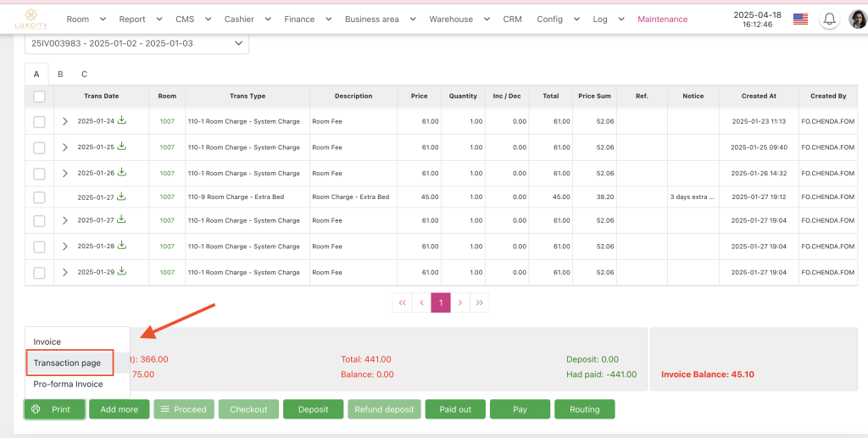
Task: Click the Routing button
Action: pos(584,409)
